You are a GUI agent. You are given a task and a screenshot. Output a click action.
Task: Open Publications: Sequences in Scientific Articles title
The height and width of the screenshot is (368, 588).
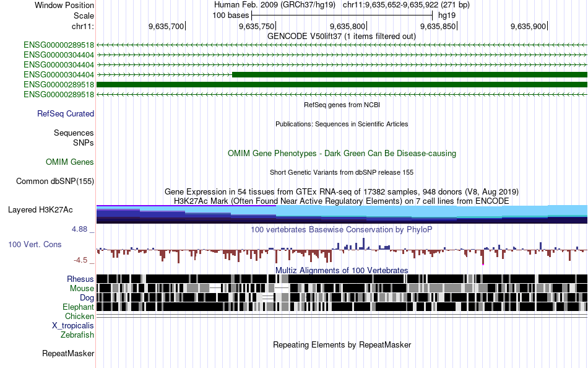(x=342, y=124)
